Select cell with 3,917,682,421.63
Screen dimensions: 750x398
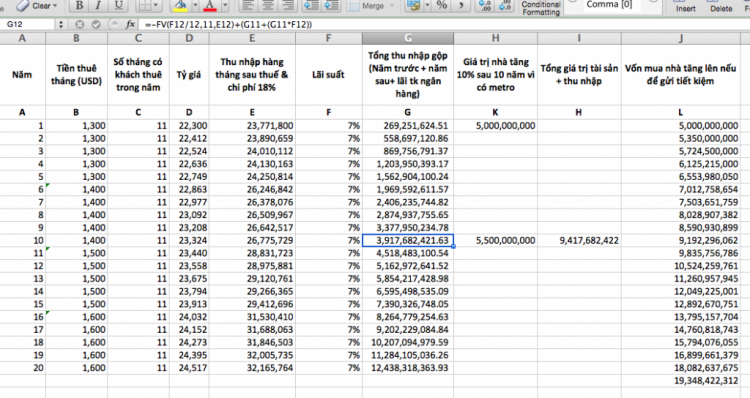[x=408, y=241]
